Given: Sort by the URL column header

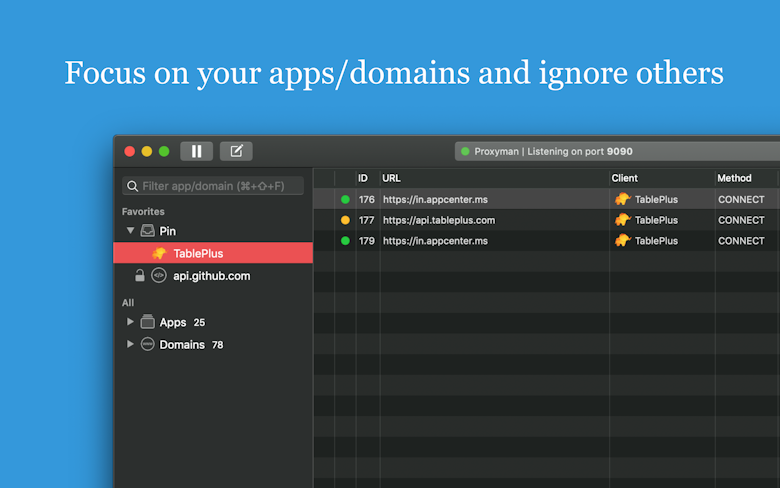Looking at the screenshot, I should point(391,178).
